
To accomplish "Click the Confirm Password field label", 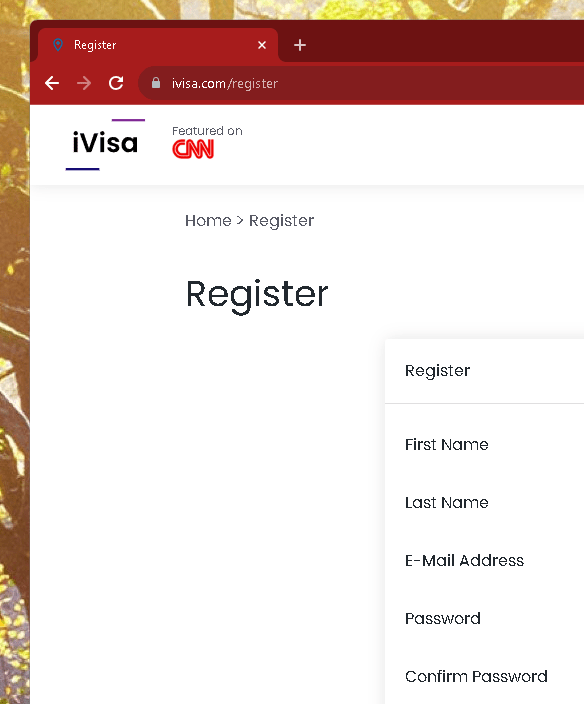I will click(476, 676).
